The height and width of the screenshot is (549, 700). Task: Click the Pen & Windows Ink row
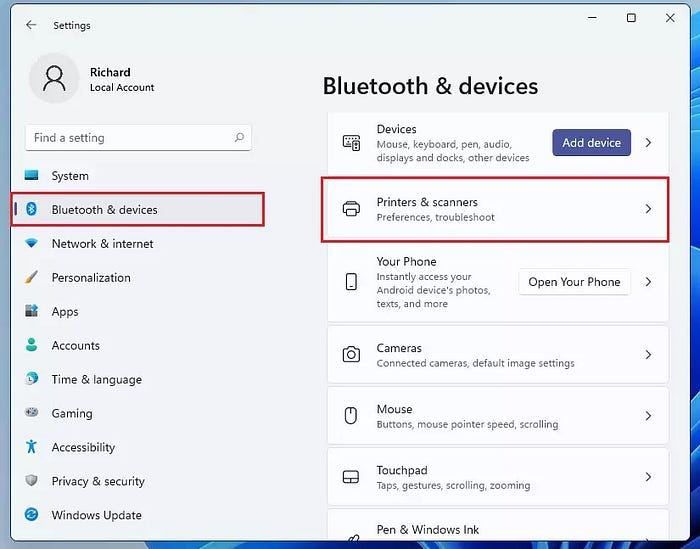498,526
